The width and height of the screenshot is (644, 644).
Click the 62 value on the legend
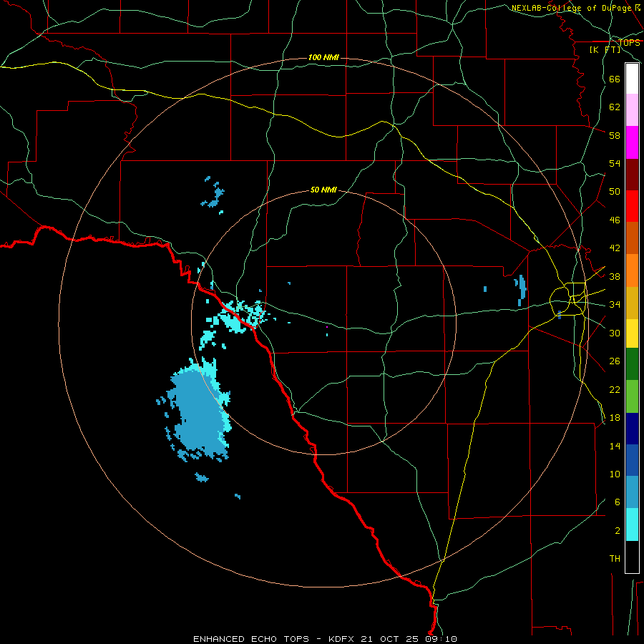pyautogui.click(x=615, y=107)
